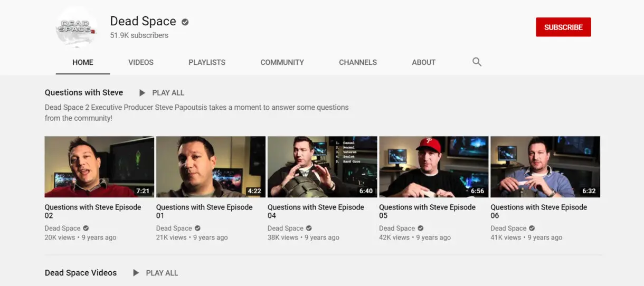Screen dimensions: 644x286
Task: Subscribe to the Dead Space channel
Action: 563,27
